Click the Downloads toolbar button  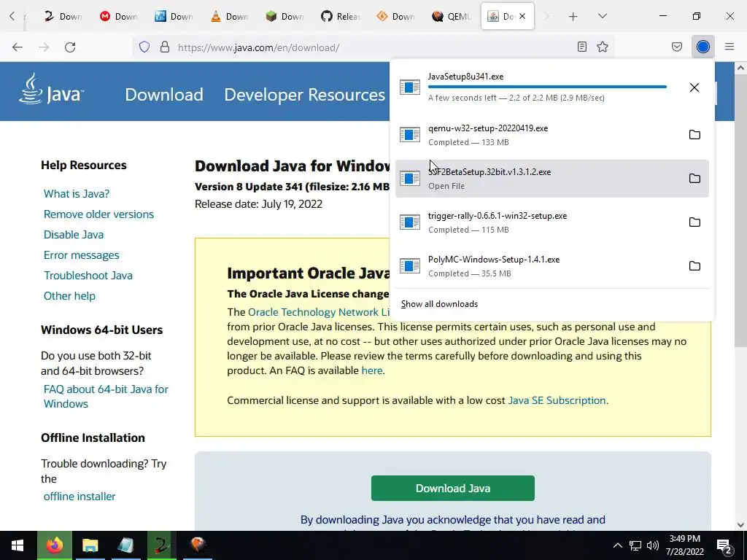click(703, 47)
